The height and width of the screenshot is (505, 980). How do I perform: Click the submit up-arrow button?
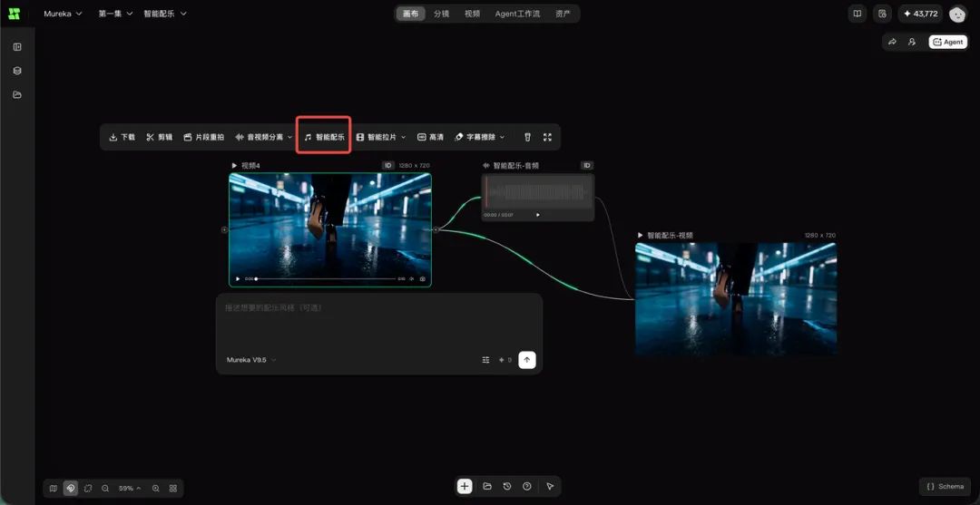tap(527, 360)
